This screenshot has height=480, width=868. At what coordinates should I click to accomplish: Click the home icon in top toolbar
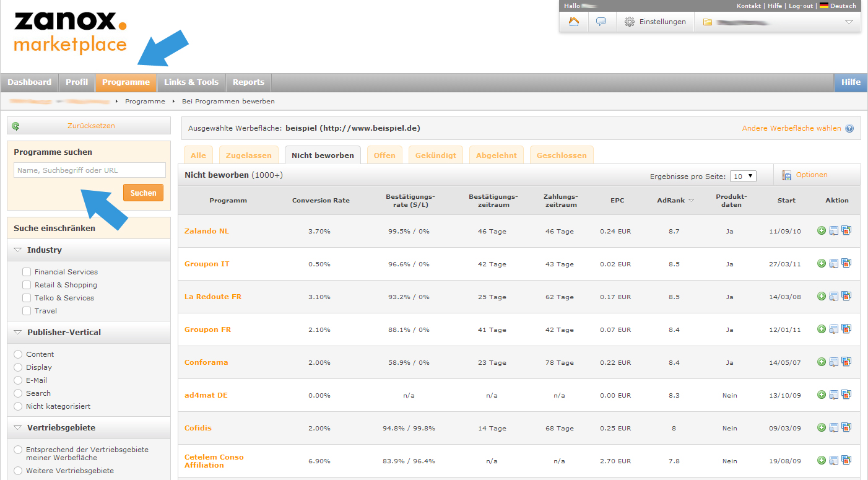pyautogui.click(x=574, y=22)
